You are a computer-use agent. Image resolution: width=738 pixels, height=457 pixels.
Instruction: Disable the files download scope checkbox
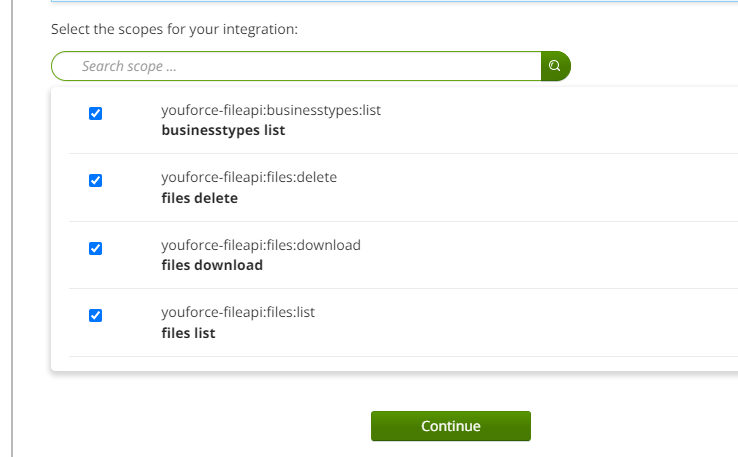(x=96, y=248)
